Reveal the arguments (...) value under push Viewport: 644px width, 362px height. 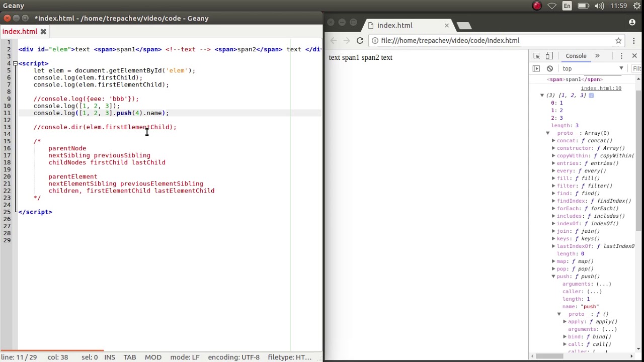click(x=603, y=284)
